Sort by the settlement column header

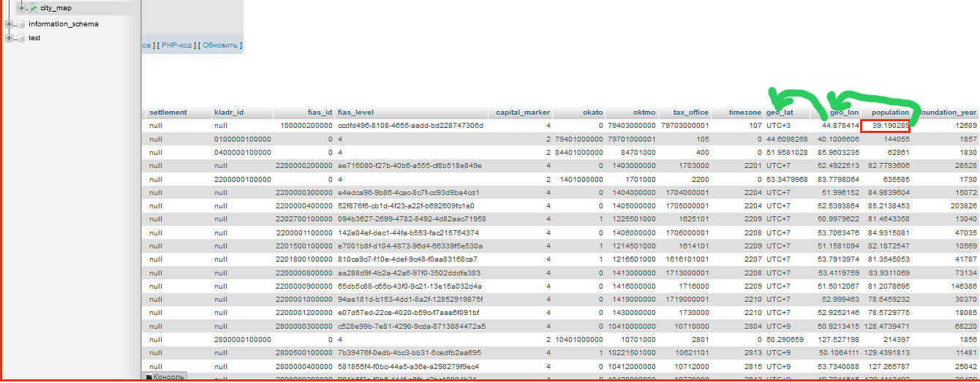[168, 113]
